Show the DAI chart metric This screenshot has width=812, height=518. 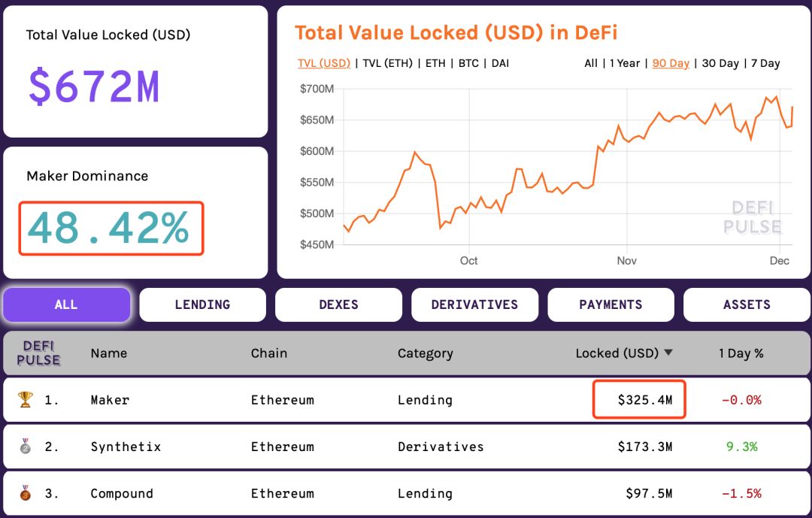[500, 63]
